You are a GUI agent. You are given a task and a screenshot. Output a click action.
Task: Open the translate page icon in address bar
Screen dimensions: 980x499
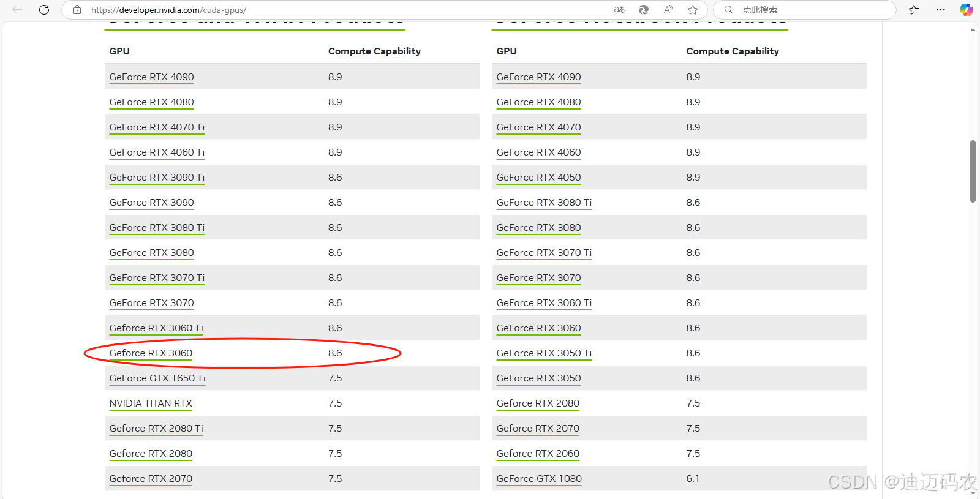pyautogui.click(x=619, y=10)
